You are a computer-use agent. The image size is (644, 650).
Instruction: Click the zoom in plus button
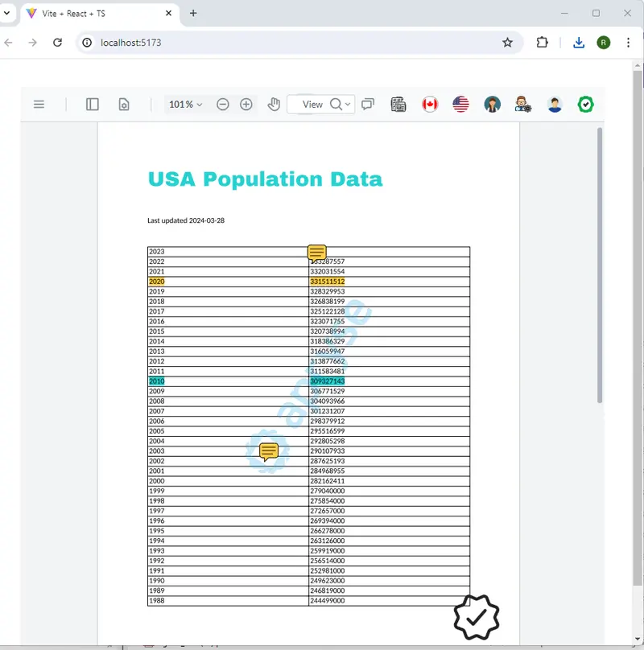pos(246,104)
